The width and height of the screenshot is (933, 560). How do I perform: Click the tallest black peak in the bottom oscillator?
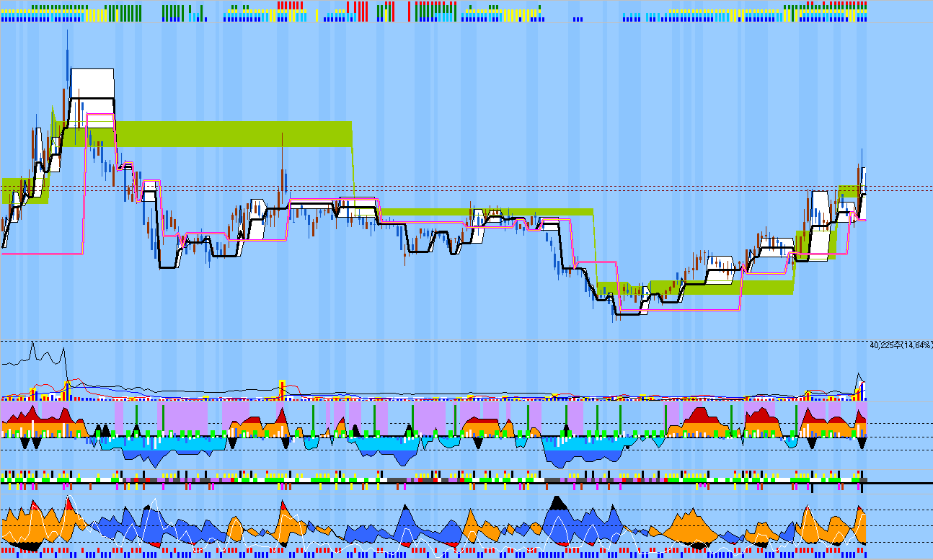coord(556,502)
